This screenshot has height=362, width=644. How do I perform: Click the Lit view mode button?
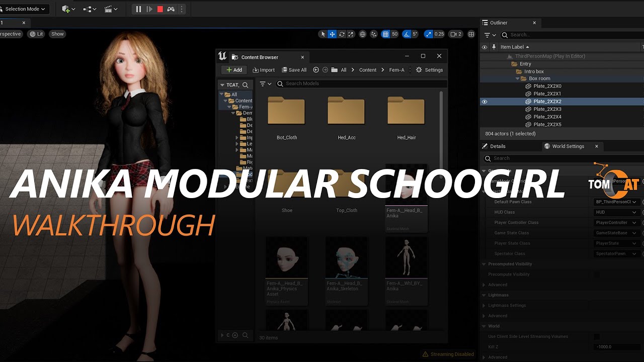click(36, 34)
